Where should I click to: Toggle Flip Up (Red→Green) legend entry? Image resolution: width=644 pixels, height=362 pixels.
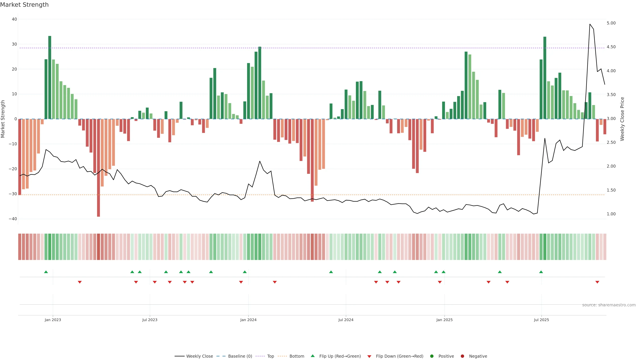340,356
